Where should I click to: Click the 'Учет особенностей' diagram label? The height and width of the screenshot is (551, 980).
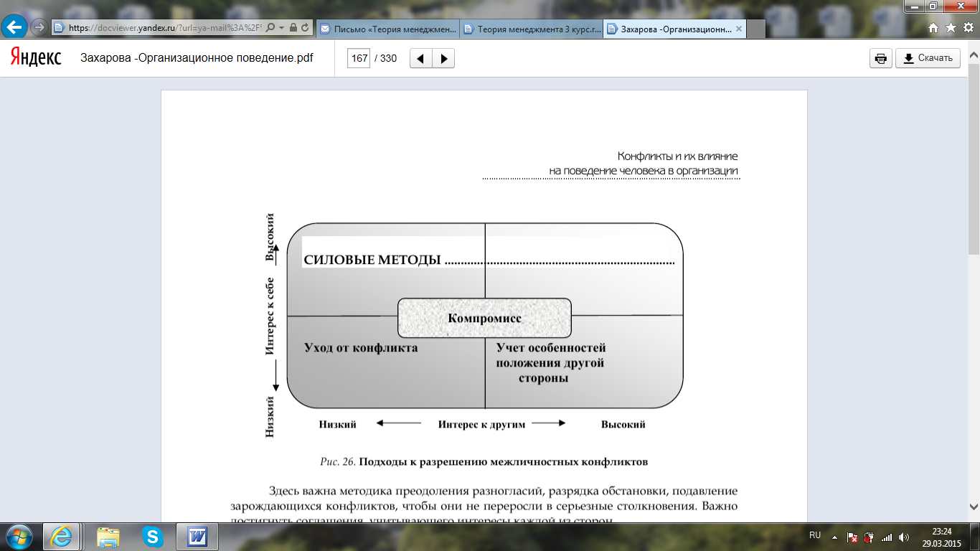tap(551, 347)
